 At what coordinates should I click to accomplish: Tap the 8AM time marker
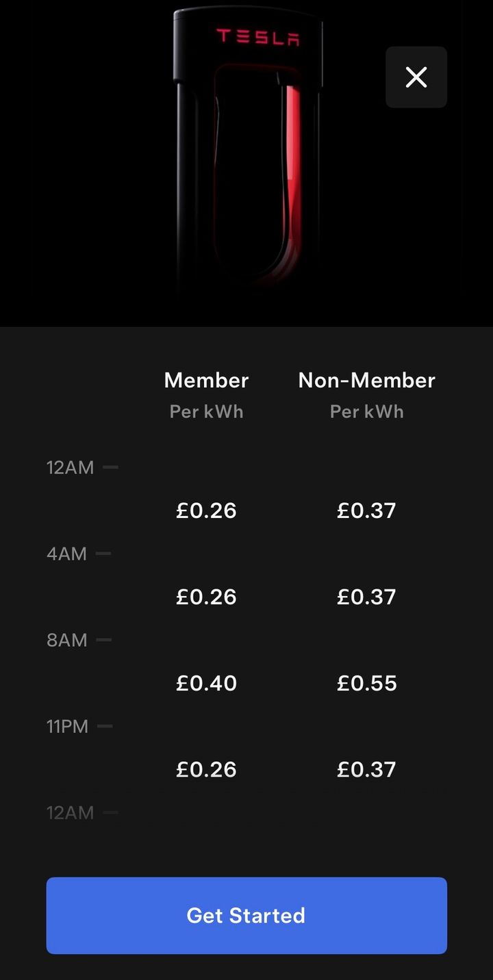[x=66, y=641]
